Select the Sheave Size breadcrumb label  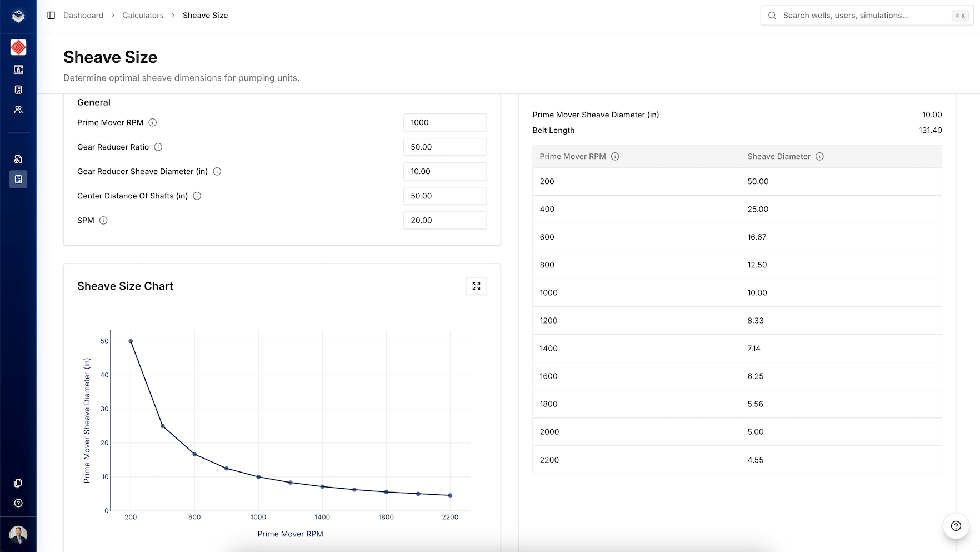coord(205,15)
